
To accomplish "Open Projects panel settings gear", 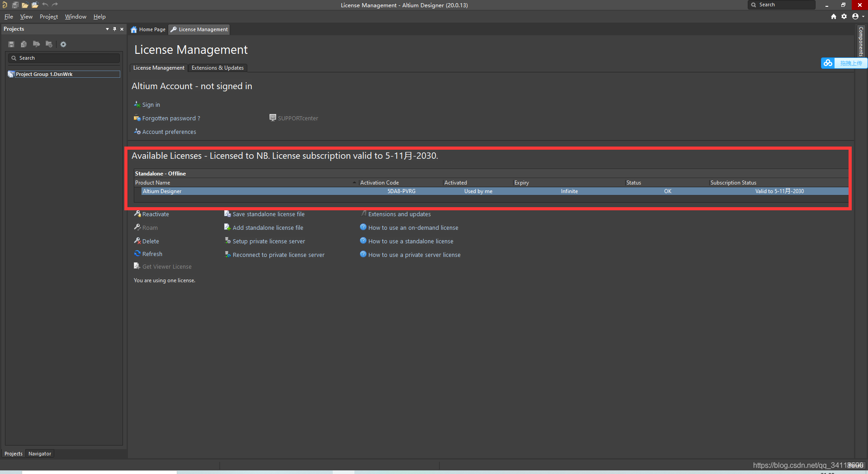I will click(63, 44).
